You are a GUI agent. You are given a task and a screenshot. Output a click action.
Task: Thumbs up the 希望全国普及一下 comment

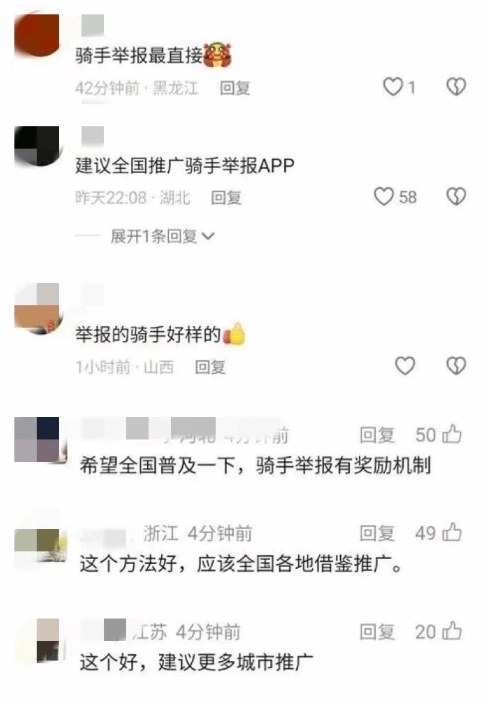452,434
